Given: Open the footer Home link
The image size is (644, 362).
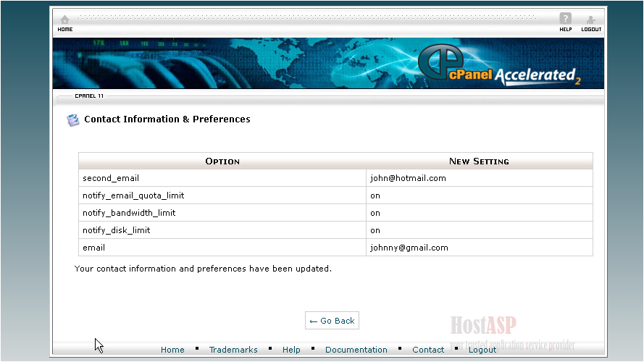Looking at the screenshot, I should click(172, 350).
